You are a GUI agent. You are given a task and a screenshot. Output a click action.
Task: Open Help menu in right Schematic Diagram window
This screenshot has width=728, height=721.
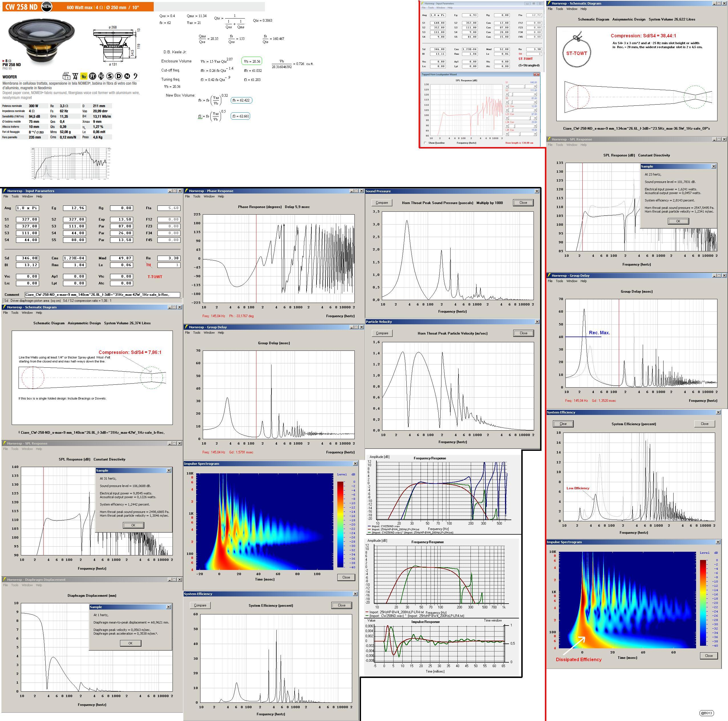click(584, 9)
